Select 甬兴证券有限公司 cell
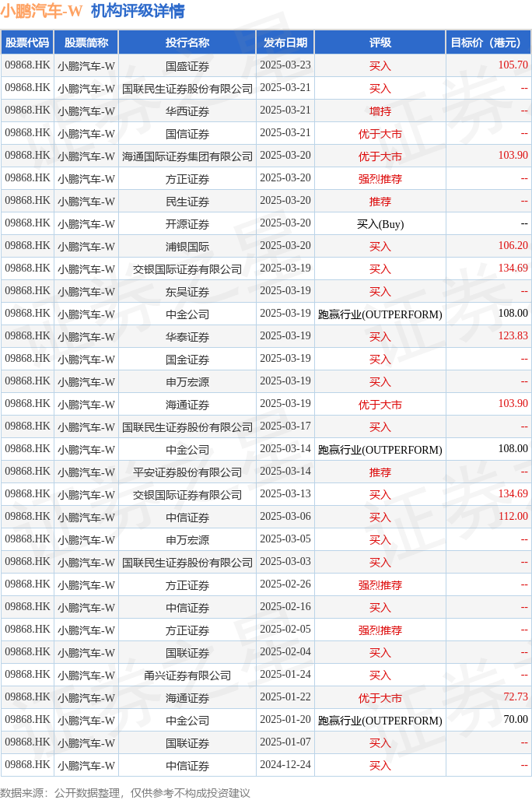The image size is (532, 800). click(x=187, y=675)
